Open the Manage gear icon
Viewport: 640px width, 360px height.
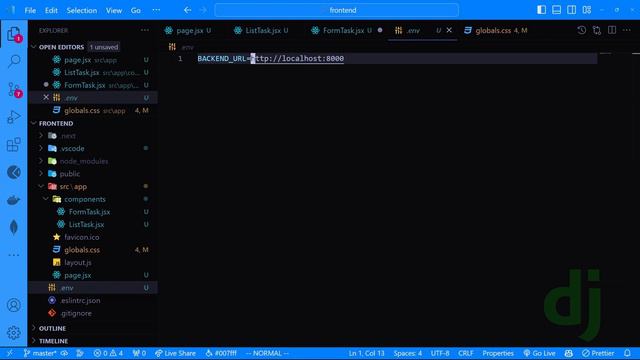tap(13, 333)
